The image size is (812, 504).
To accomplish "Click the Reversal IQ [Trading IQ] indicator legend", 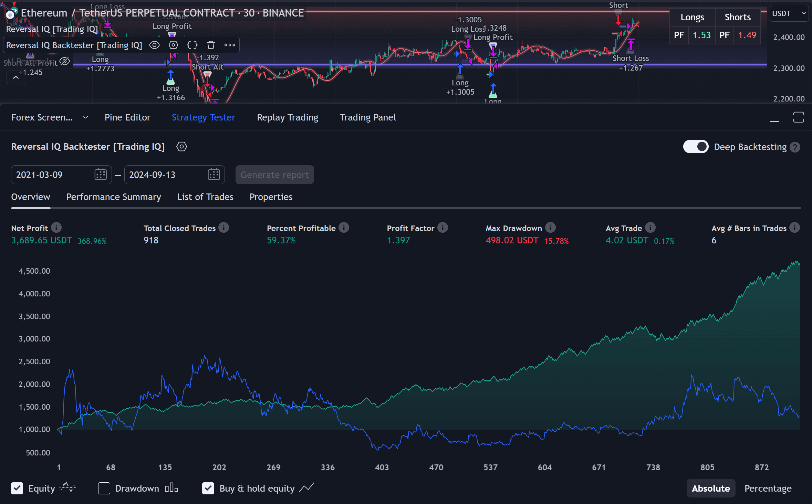I will point(52,29).
